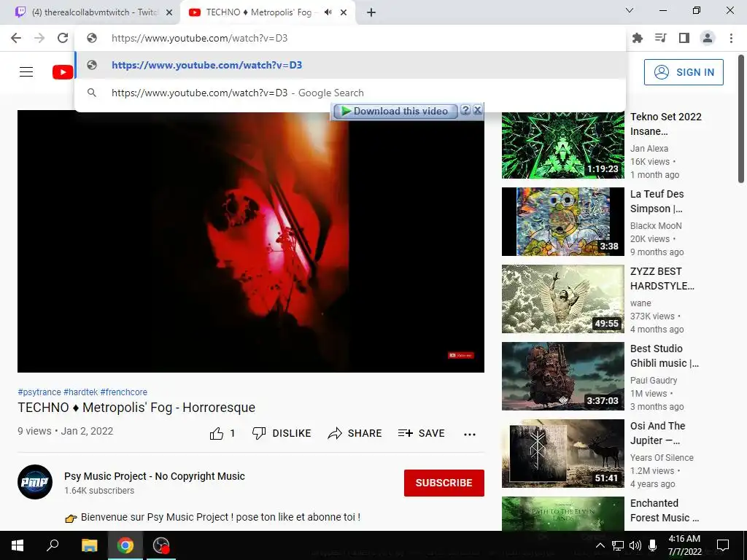The height and width of the screenshot is (560, 747).
Task: Open Enchanted Forest Music video title
Action: [x=665, y=510]
